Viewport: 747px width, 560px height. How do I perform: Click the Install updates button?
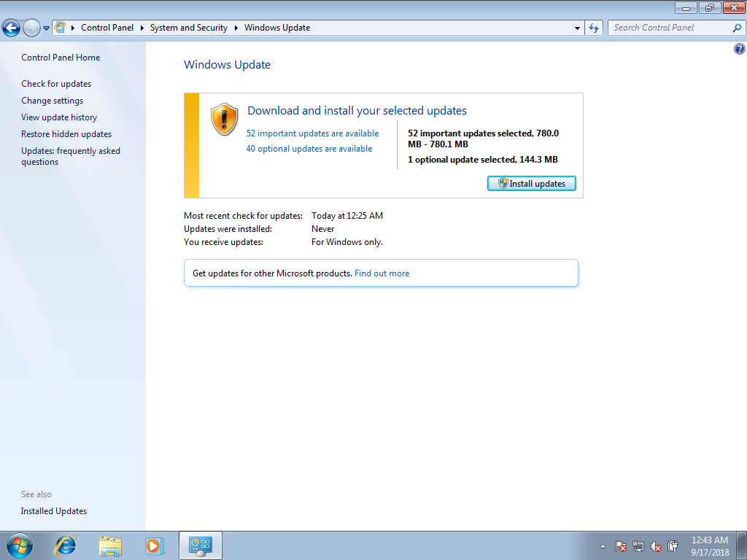click(x=532, y=183)
